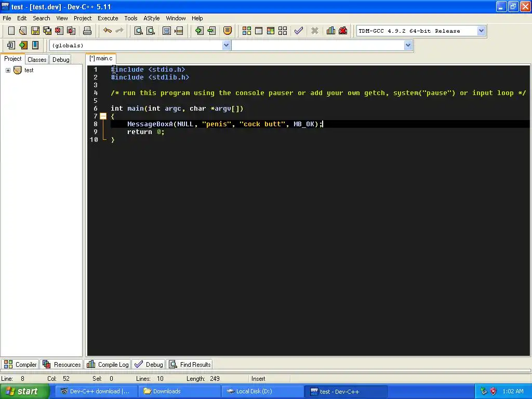532x399 pixels.
Task: Click the test - Dev-C++ taskbar button
Action: pos(345,391)
